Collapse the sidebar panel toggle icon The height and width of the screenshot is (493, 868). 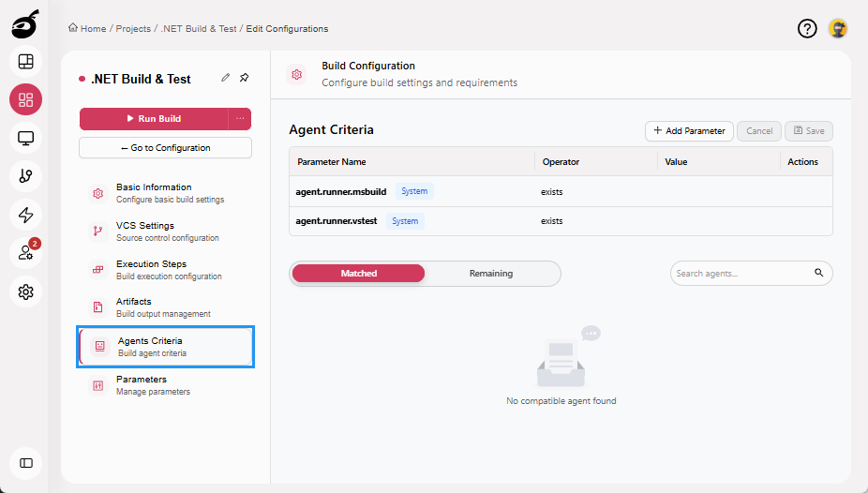(25, 463)
